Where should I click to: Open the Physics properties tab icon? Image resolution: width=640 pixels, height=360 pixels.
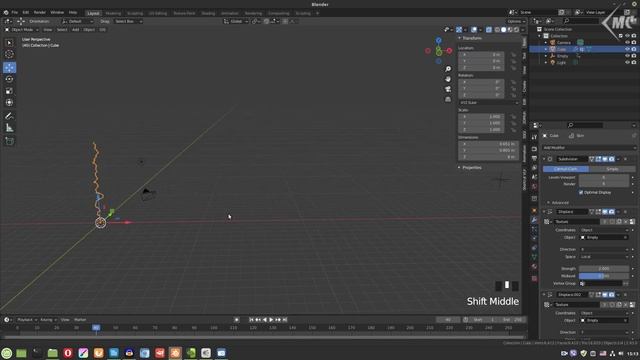click(x=534, y=238)
